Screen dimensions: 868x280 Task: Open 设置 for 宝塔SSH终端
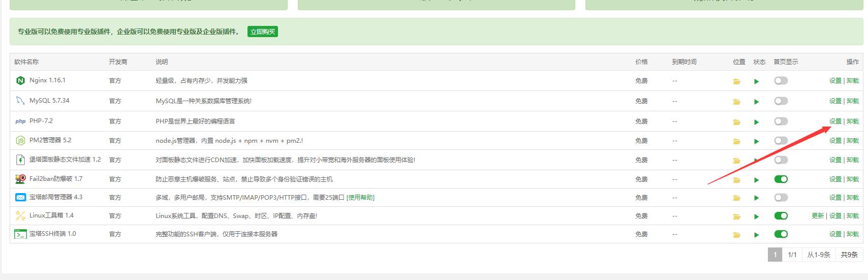(x=835, y=234)
